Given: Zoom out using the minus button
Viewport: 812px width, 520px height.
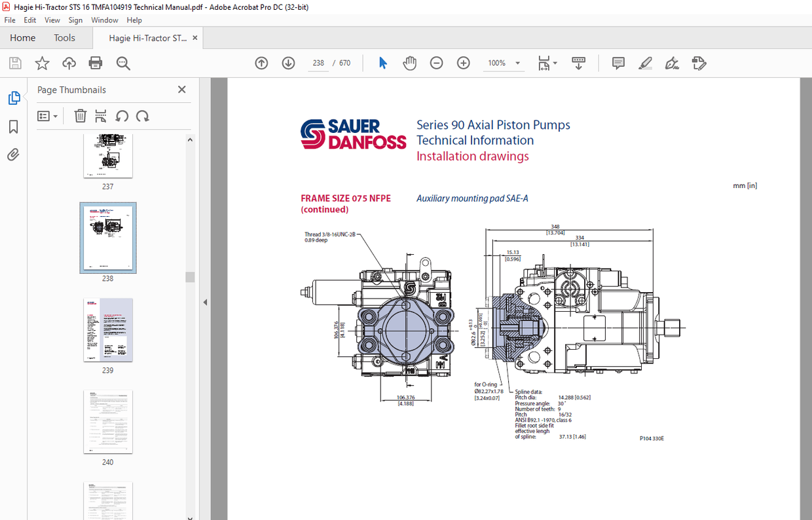Looking at the screenshot, I should [x=436, y=63].
